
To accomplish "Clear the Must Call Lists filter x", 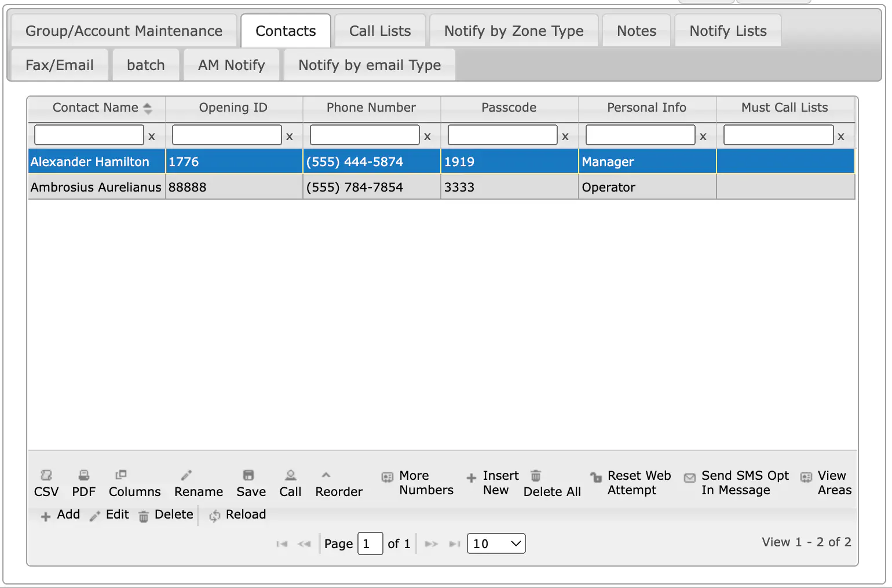I will 841,137.
